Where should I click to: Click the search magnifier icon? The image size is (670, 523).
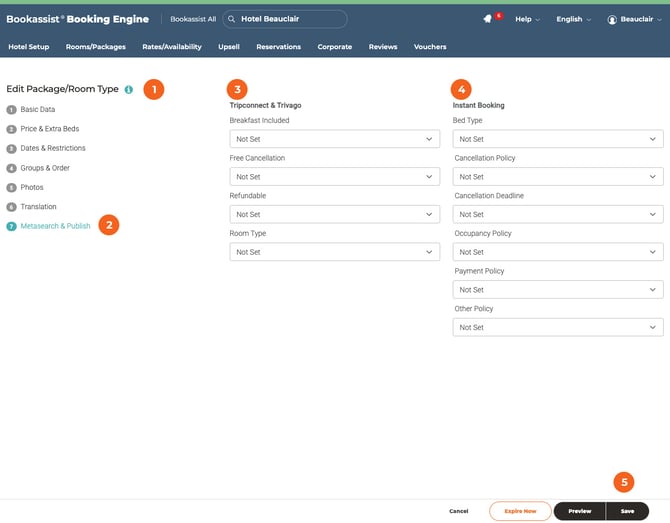point(231,19)
